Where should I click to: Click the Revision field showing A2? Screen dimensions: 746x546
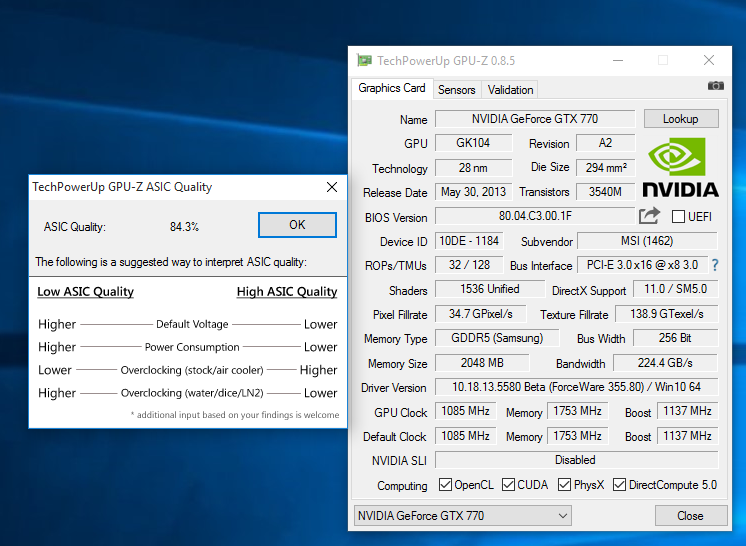[605, 143]
